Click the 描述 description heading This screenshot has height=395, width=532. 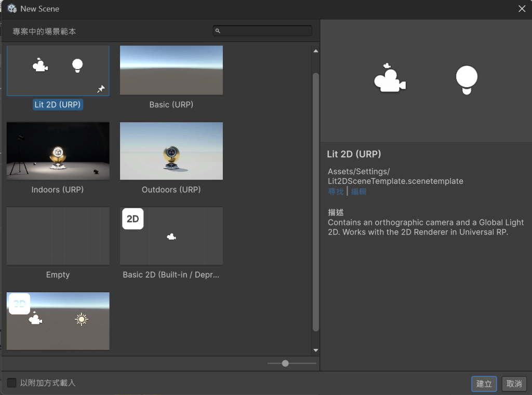(x=336, y=213)
